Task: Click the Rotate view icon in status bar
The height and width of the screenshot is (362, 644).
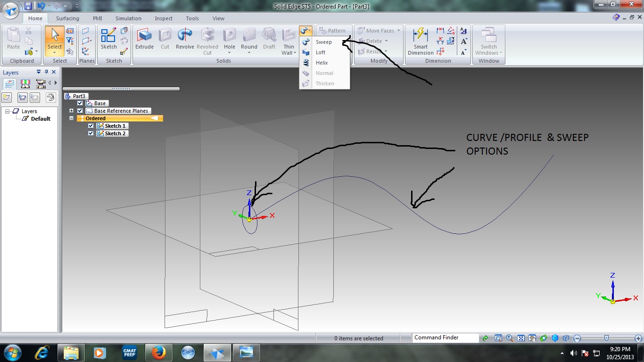Action: coord(544,338)
